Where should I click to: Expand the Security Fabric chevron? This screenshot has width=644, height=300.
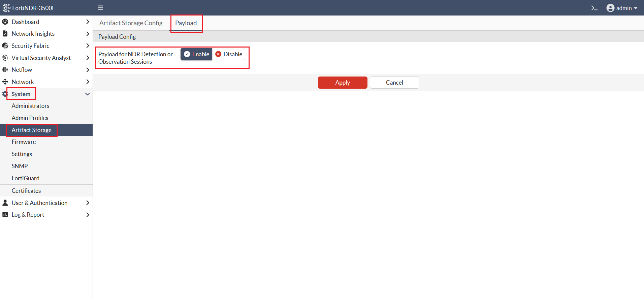coord(88,46)
